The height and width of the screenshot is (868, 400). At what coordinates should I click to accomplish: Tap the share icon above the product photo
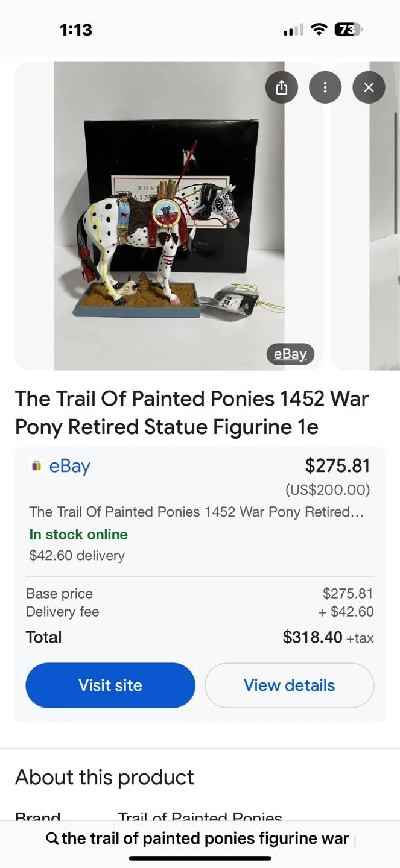(282, 88)
